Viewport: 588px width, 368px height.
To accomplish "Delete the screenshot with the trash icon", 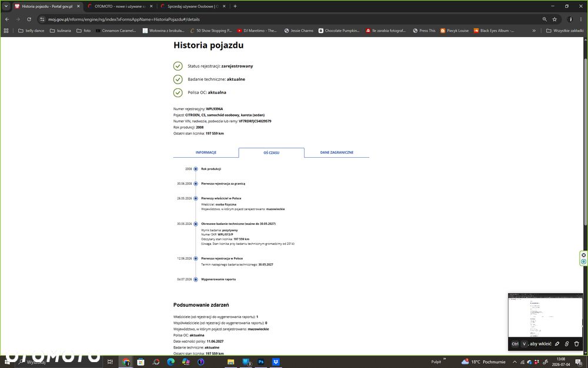I will (576, 344).
